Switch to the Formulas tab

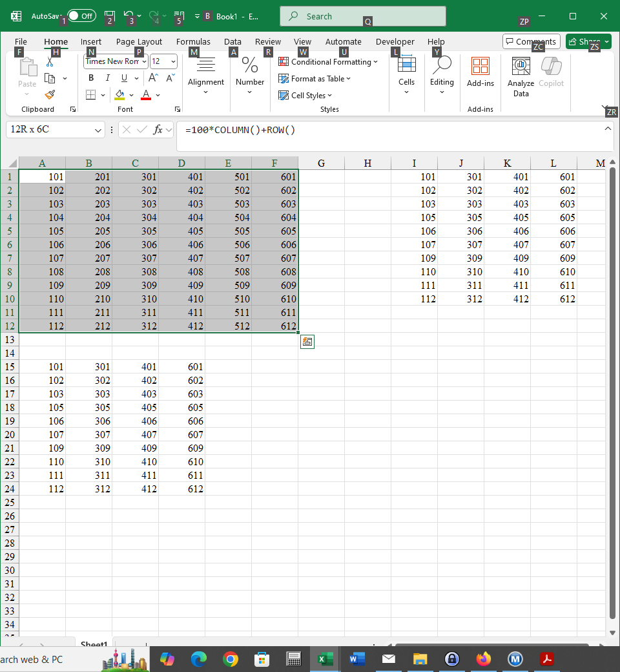pos(193,41)
